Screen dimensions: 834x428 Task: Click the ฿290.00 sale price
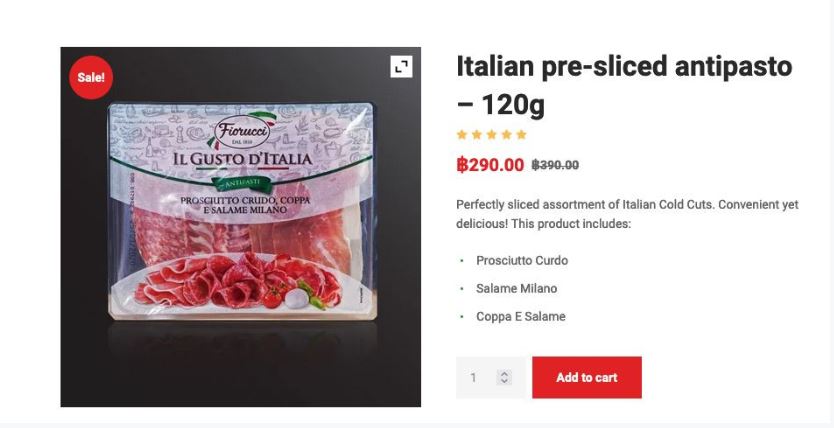(490, 165)
